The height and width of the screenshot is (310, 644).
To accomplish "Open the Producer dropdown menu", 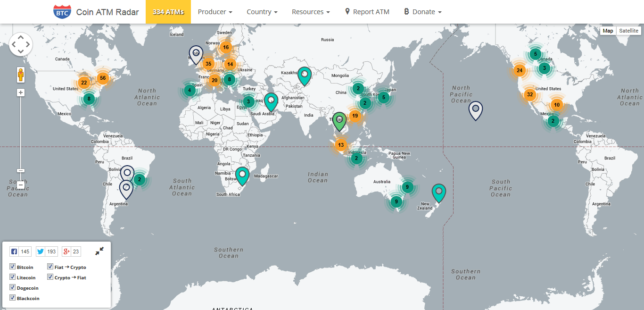I will [x=215, y=11].
